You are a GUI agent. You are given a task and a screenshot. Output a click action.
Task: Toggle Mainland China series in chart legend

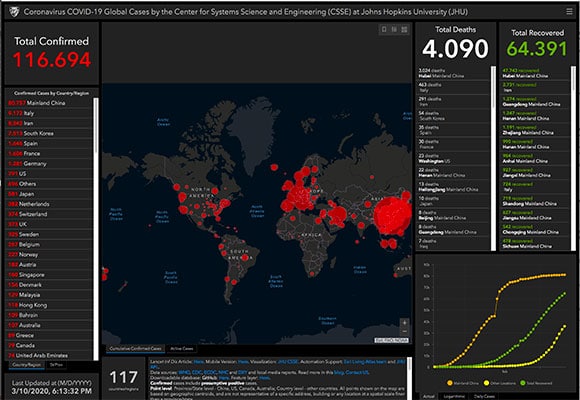coord(462,383)
